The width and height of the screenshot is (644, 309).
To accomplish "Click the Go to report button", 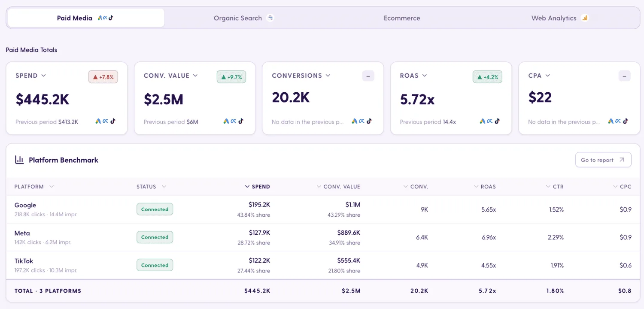I will 603,160.
